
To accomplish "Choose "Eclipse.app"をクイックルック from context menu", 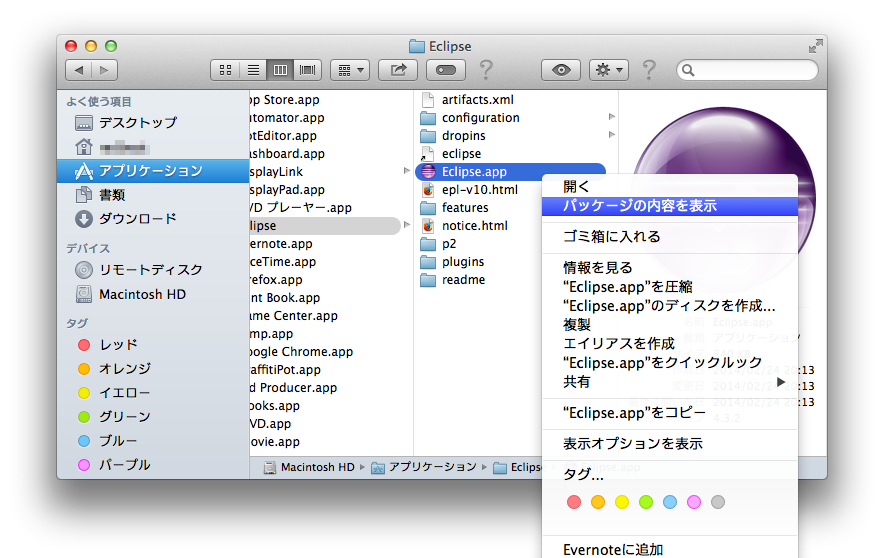I will pyautogui.click(x=670, y=363).
